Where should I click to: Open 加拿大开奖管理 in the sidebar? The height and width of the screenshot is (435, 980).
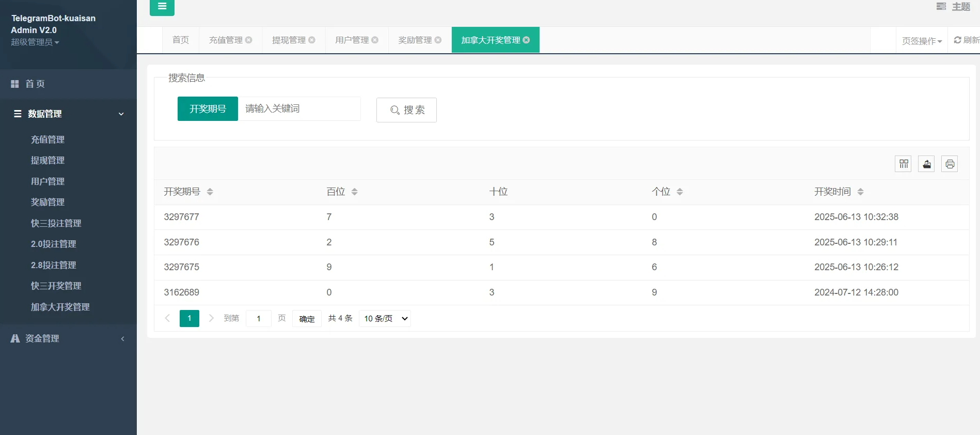(60, 307)
